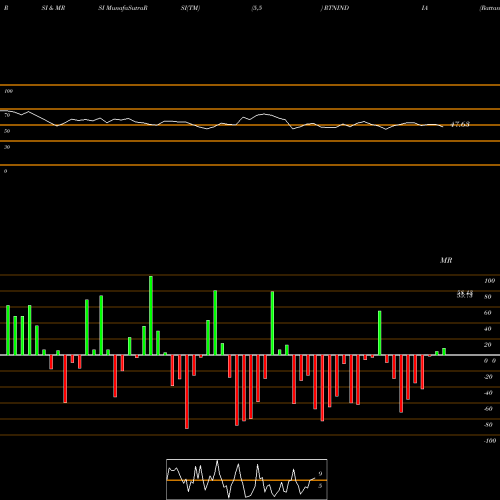Click the 100 label on RSI axis
The width and height of the screenshot is (500, 500).
click(x=8, y=91)
